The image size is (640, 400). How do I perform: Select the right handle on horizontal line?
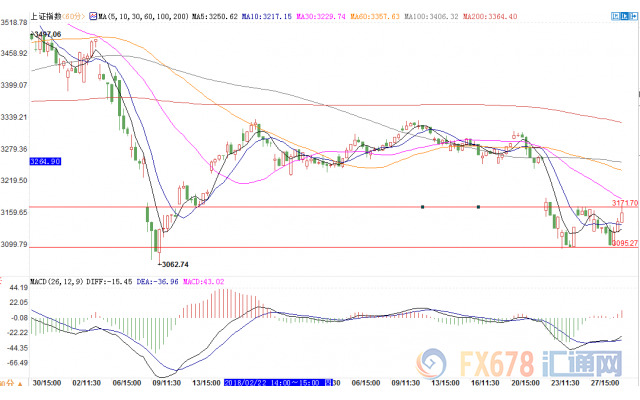pyautogui.click(x=479, y=207)
